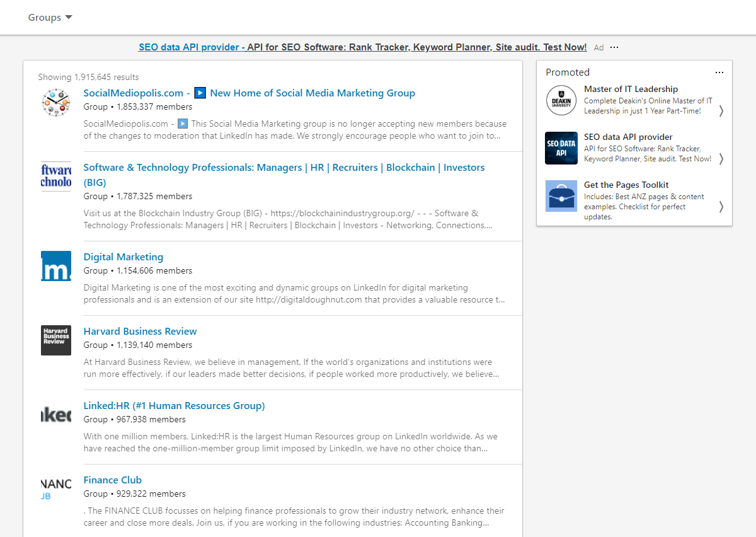The height and width of the screenshot is (537, 756).
Task: Click the Finance Club group logo
Action: (x=56, y=489)
